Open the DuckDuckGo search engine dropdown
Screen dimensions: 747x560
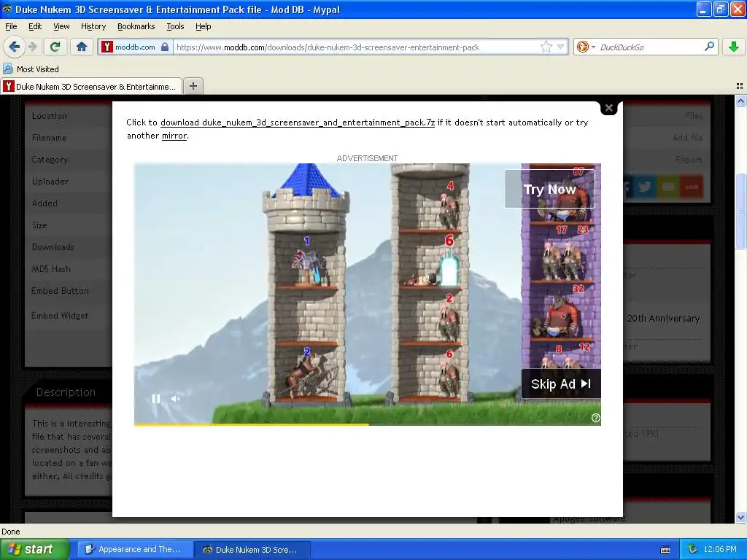point(586,47)
